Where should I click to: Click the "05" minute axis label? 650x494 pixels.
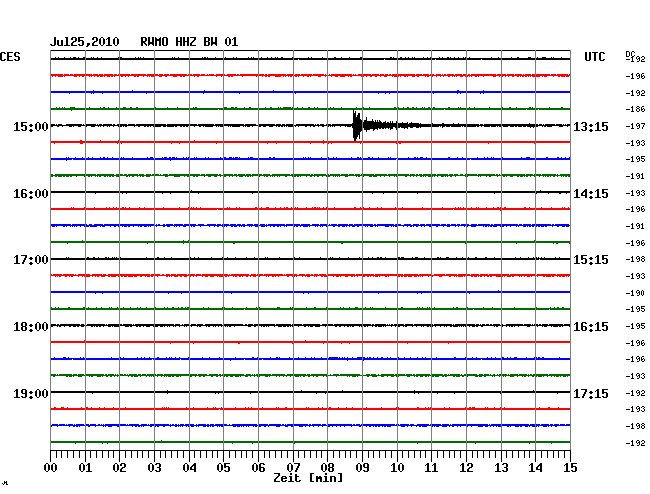[223, 468]
